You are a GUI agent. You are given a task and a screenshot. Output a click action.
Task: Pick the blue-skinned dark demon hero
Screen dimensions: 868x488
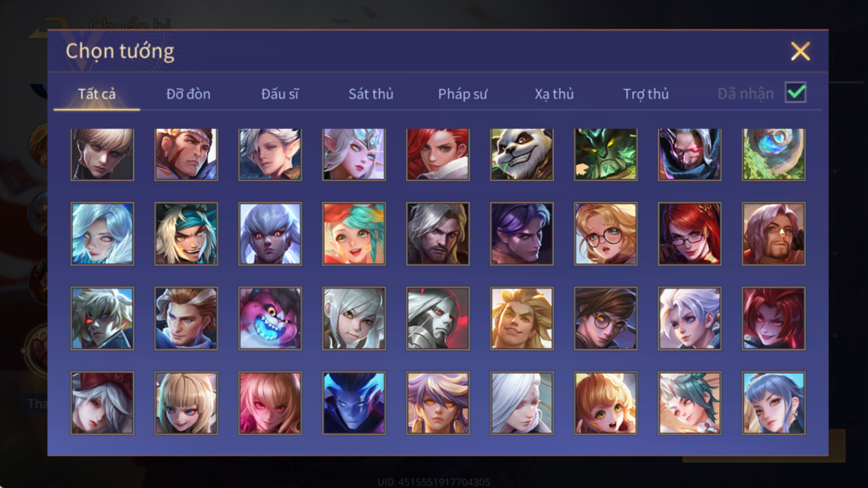[354, 403]
